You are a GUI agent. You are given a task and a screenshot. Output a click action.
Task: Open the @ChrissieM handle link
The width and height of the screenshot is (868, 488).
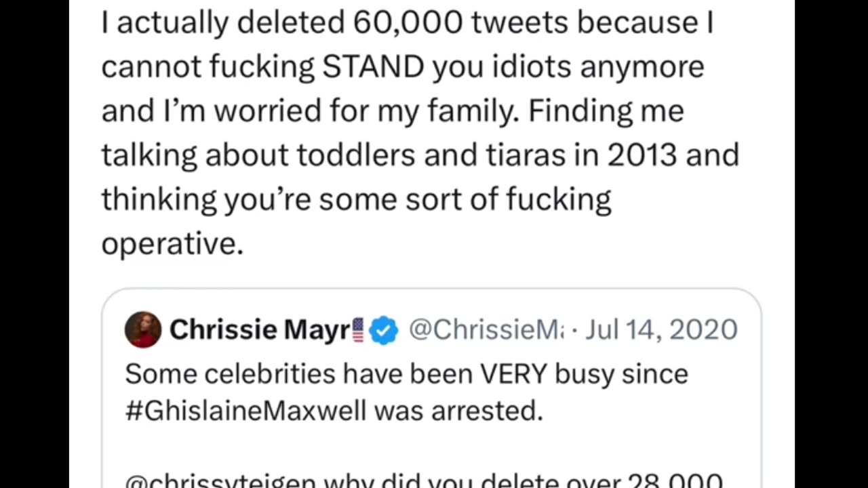point(486,330)
